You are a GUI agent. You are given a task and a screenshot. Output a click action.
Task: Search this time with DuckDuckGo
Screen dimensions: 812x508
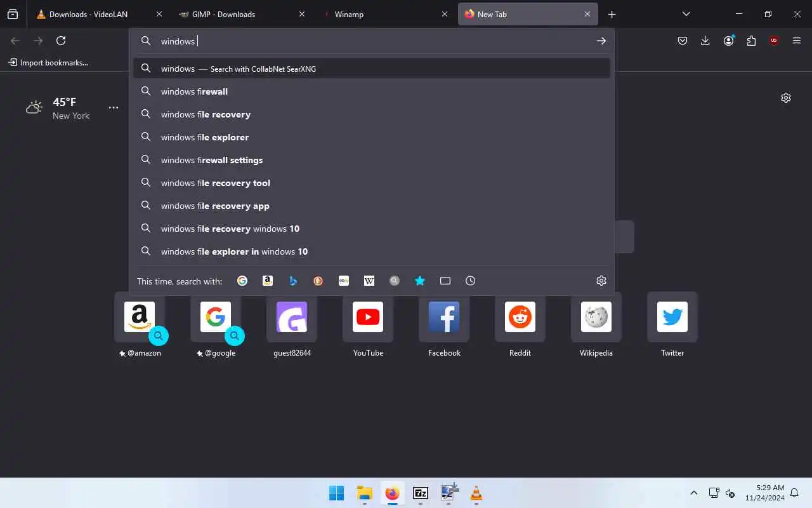318,281
